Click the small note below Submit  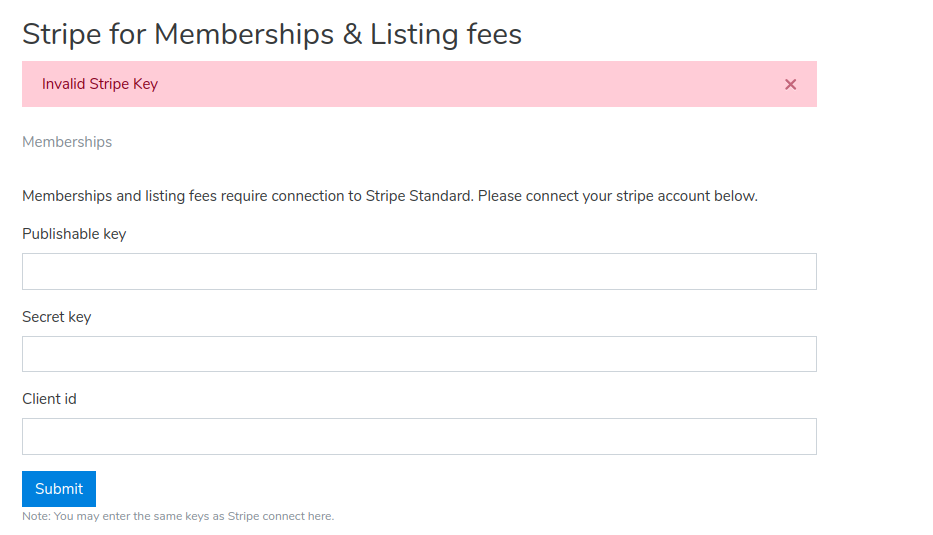[x=178, y=516]
